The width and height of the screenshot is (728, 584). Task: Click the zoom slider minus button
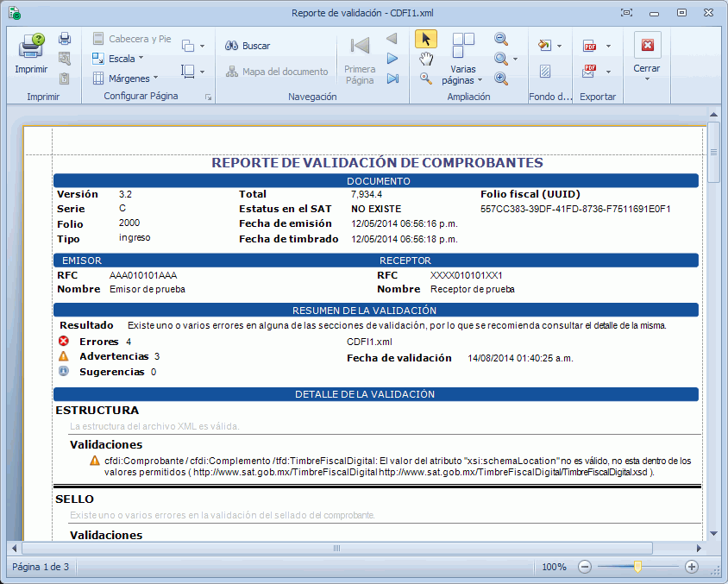(x=585, y=567)
